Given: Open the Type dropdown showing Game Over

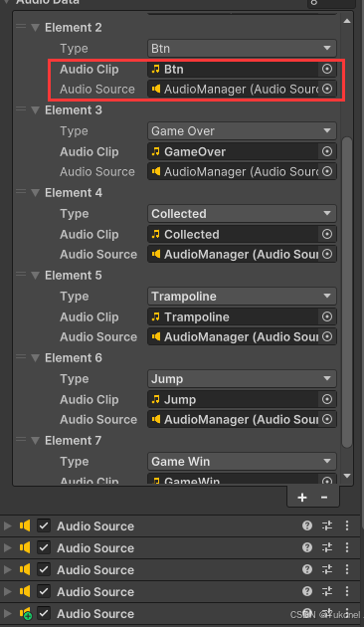Looking at the screenshot, I should click(242, 131).
